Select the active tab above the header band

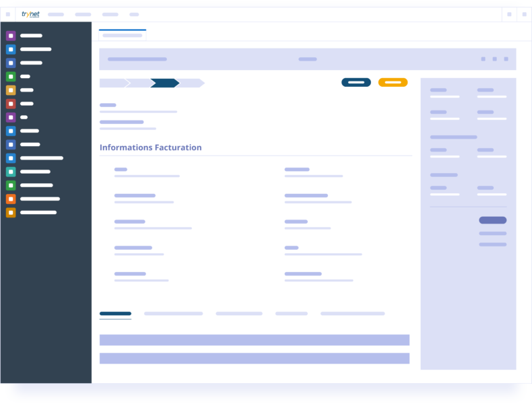click(x=123, y=35)
